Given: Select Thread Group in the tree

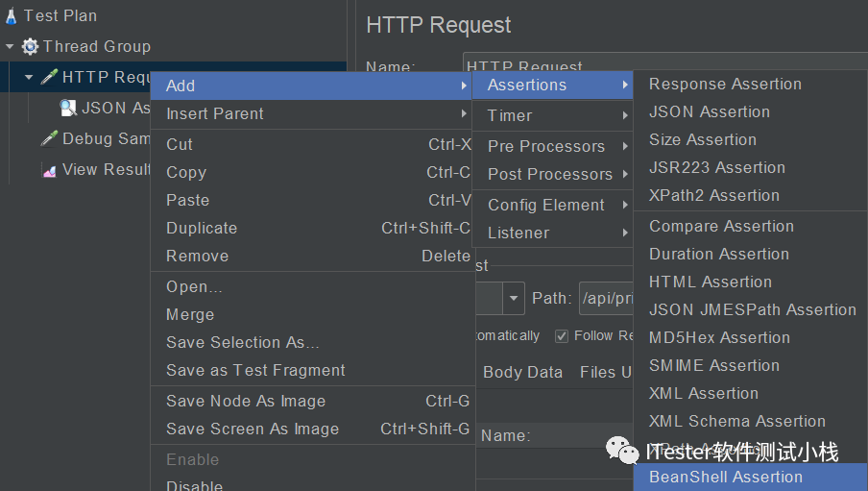Looking at the screenshot, I should pyautogui.click(x=97, y=46).
